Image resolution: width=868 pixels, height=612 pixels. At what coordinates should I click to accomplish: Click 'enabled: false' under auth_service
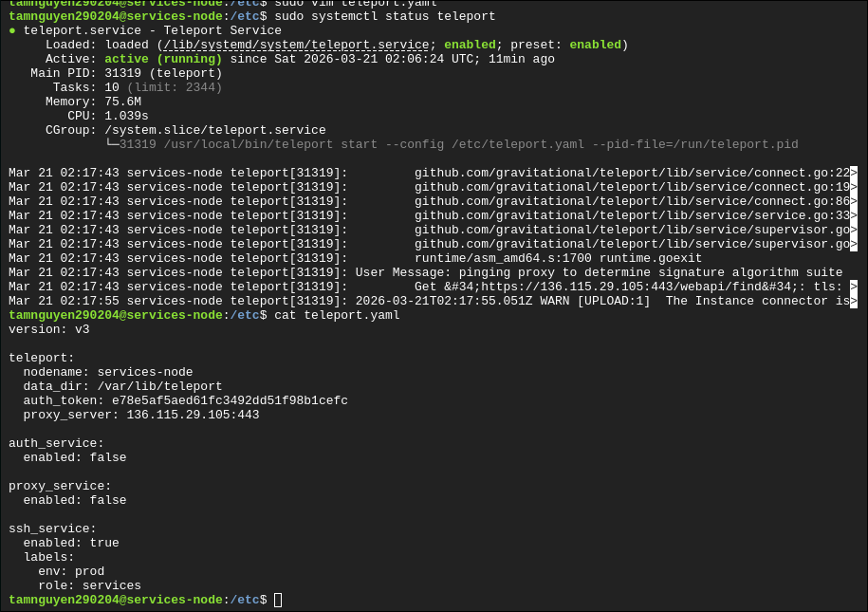click(75, 457)
